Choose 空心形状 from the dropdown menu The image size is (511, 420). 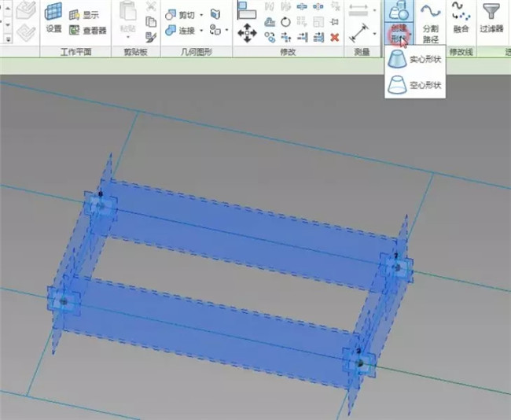coord(415,85)
